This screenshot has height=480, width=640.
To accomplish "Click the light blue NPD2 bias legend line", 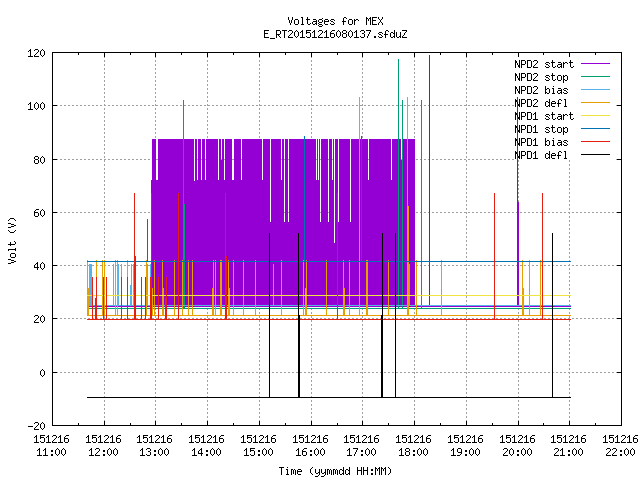I will tap(596, 90).
